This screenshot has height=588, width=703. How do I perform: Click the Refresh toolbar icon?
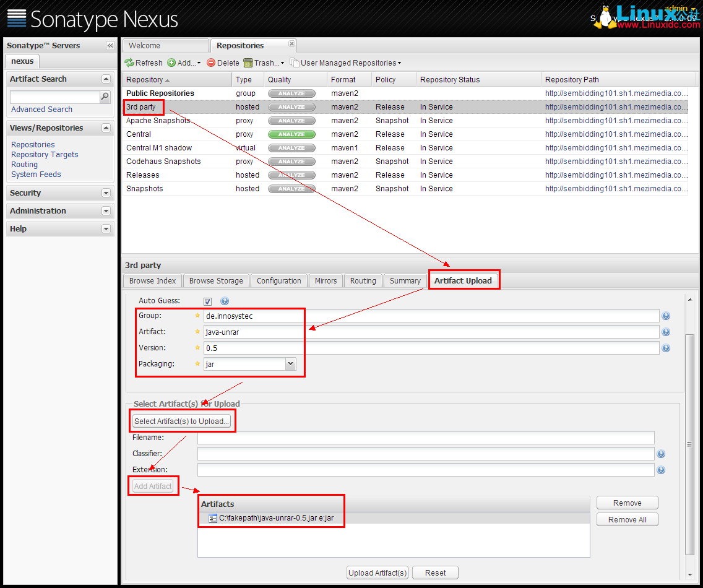pyautogui.click(x=129, y=63)
